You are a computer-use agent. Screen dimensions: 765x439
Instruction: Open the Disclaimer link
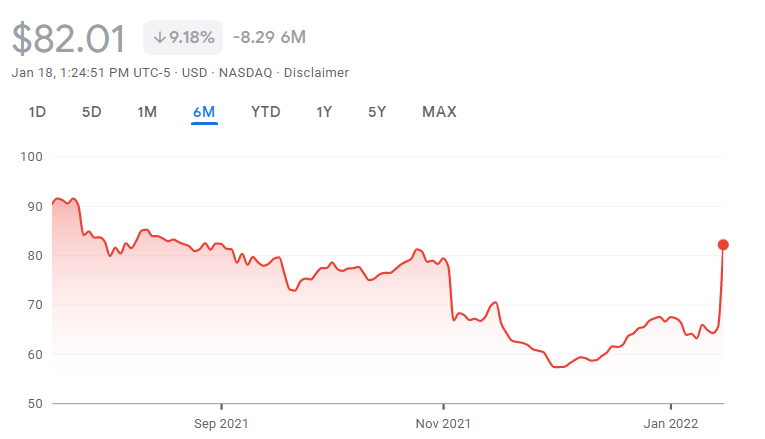click(x=316, y=73)
